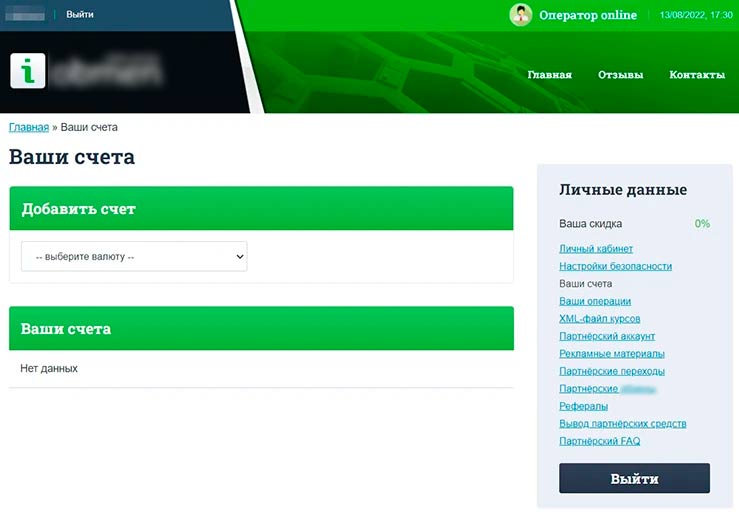Open the currency selection dropdown
Image resolution: width=739 pixels, height=515 pixels.
(x=134, y=256)
